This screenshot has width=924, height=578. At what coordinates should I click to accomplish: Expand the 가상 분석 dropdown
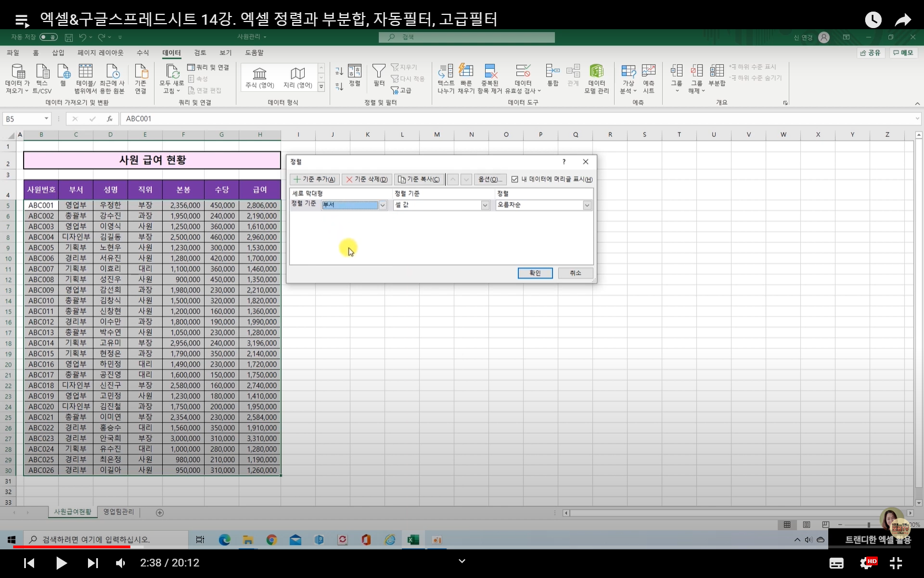pos(635,91)
